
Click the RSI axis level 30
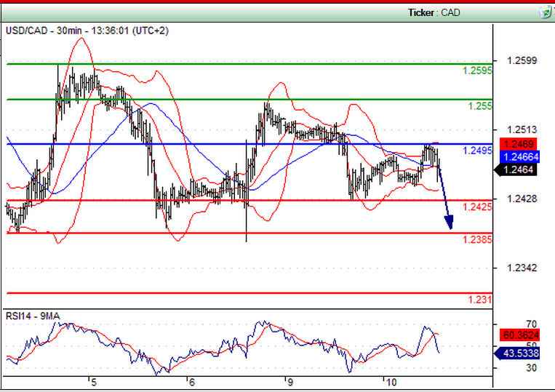click(531, 368)
